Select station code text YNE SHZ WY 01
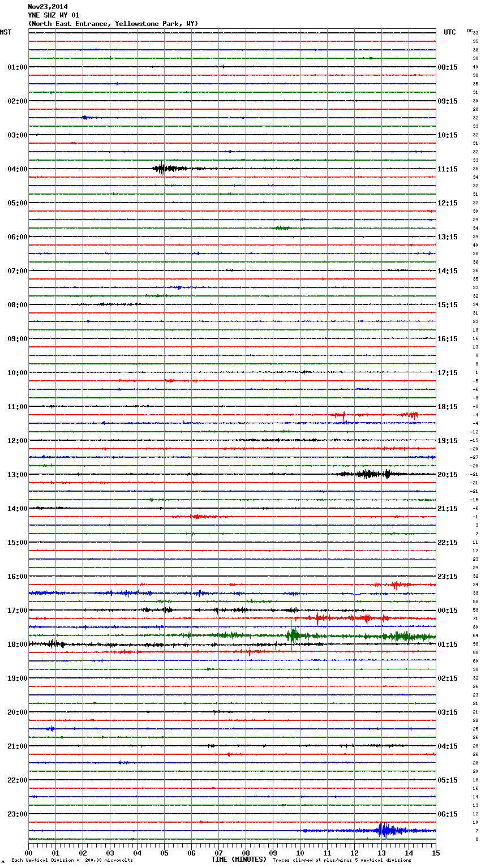Screen dimensions: 481x868 [x=54, y=15]
